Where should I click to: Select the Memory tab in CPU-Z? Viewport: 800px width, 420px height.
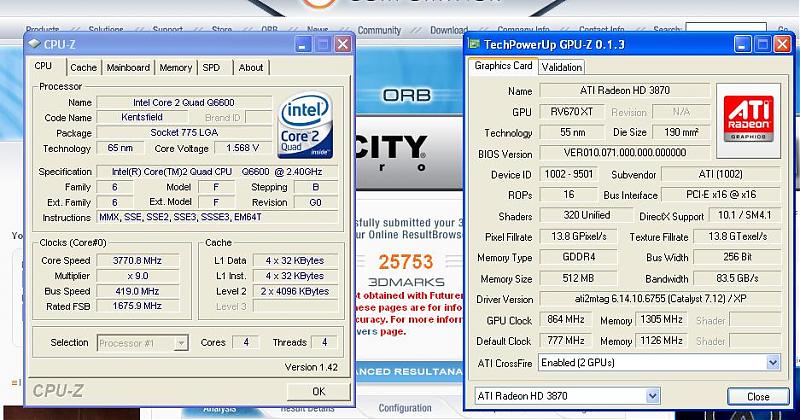pos(176,67)
